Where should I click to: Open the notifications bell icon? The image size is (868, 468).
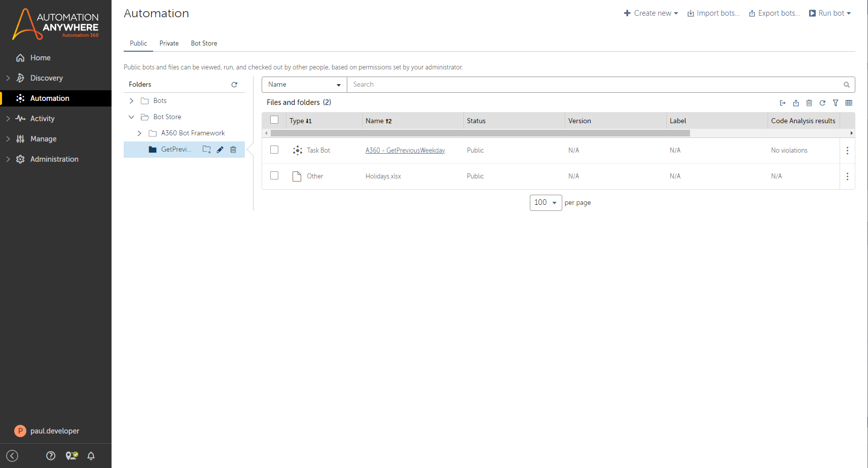point(91,456)
